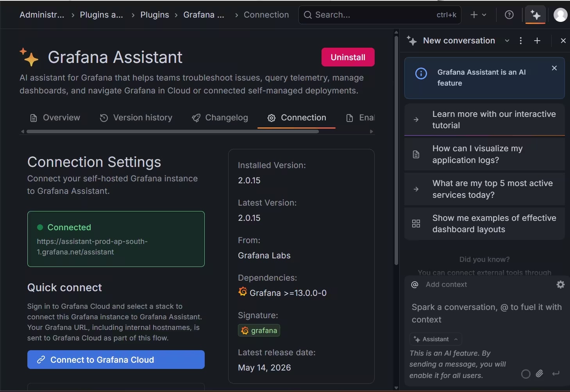This screenshot has height=392, width=570.
Task: Dismiss the AI feature info banner
Action: (554, 68)
